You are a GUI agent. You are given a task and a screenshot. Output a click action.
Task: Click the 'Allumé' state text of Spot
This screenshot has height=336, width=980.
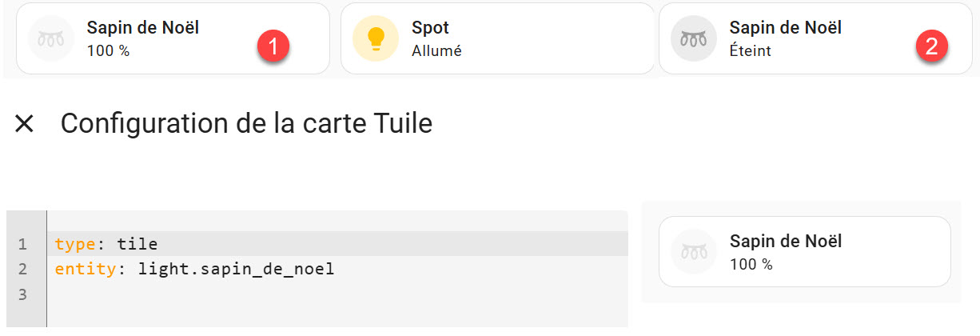436,51
